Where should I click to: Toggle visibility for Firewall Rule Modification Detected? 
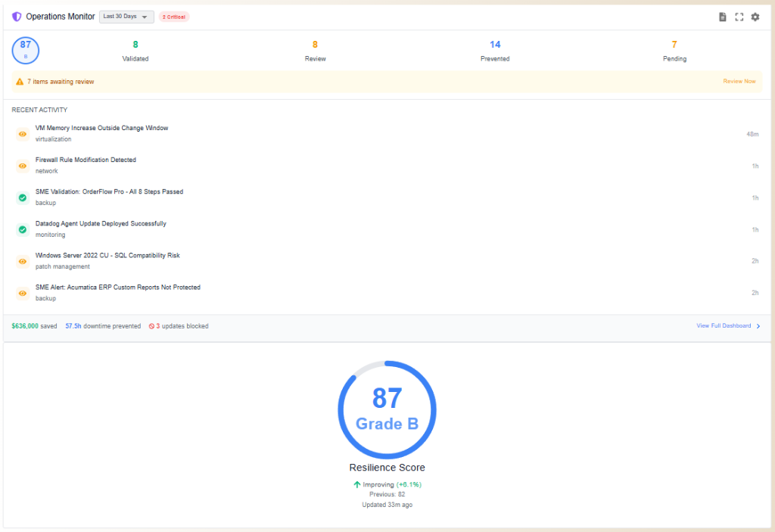point(21,166)
